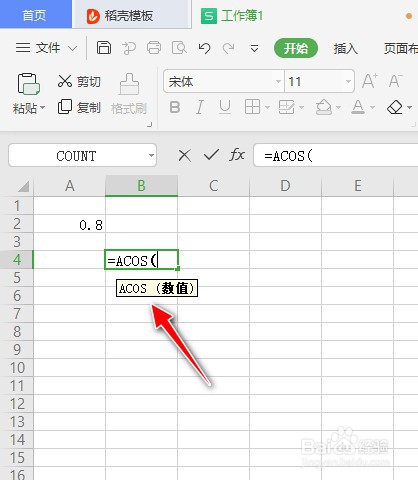Image resolution: width=418 pixels, height=480 pixels.
Task: Open the 文件 file menu
Action: (48, 48)
